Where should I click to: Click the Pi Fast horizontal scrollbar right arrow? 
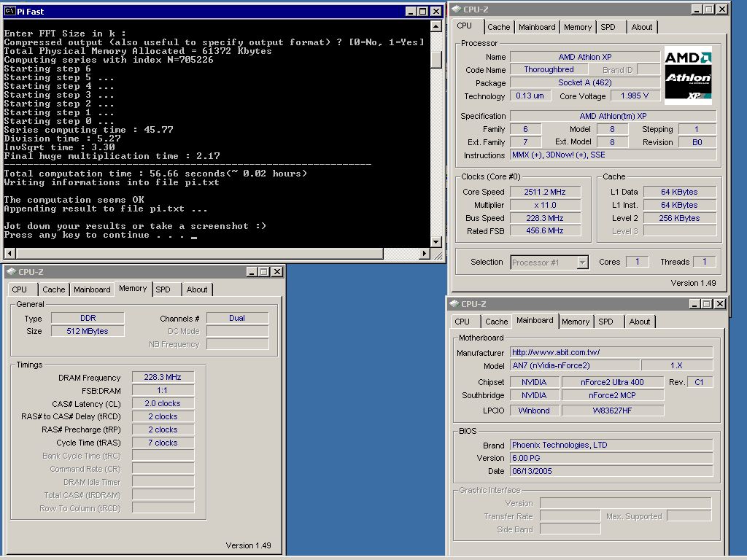(x=425, y=253)
